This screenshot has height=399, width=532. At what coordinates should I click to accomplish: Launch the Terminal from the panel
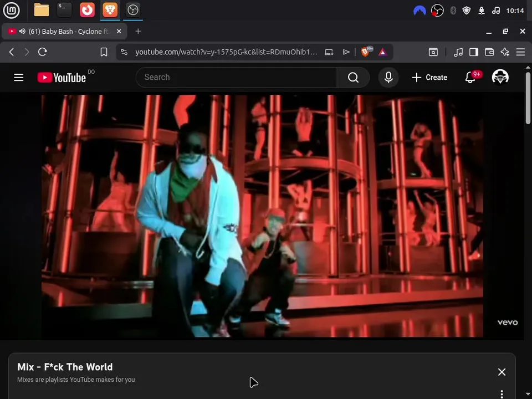64,10
